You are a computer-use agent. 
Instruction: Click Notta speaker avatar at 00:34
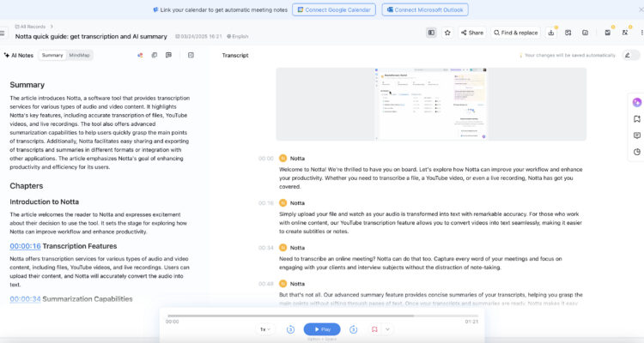point(283,248)
